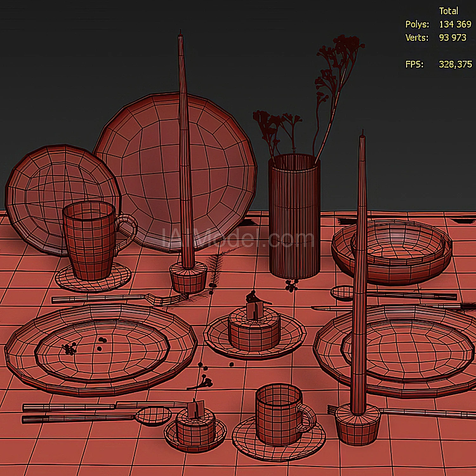476x476 pixels.
Task: Select the ribbed cylindrical vase model
Action: pyautogui.click(x=294, y=217)
